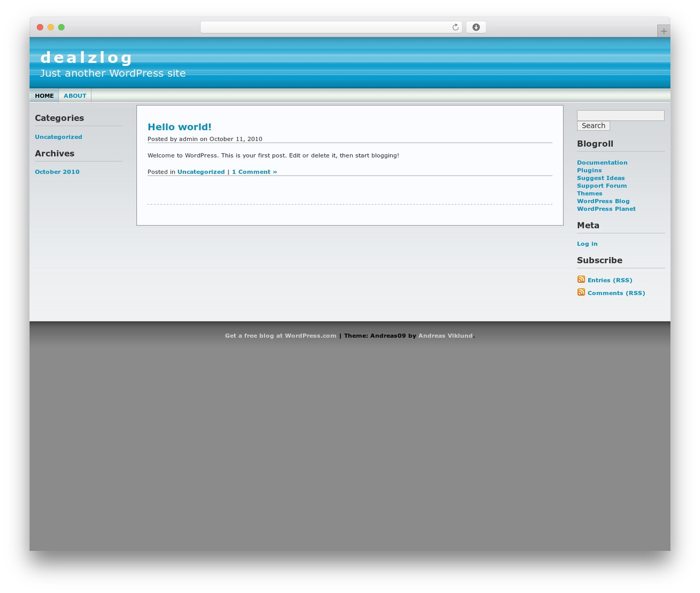The width and height of the screenshot is (700, 593).
Task: Open the WordPress Planet link
Action: click(606, 208)
